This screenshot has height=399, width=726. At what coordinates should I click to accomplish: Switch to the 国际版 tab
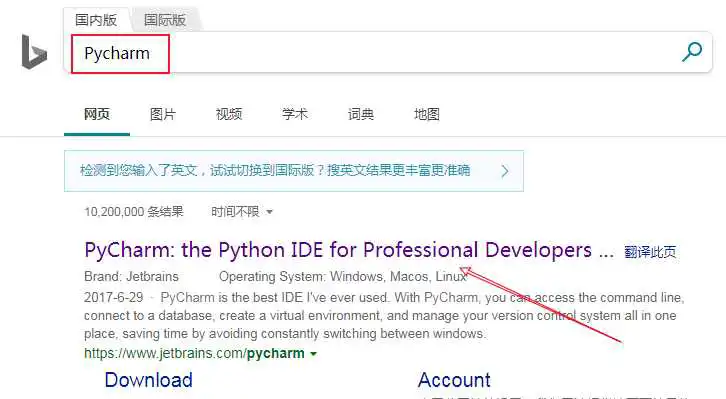164,20
